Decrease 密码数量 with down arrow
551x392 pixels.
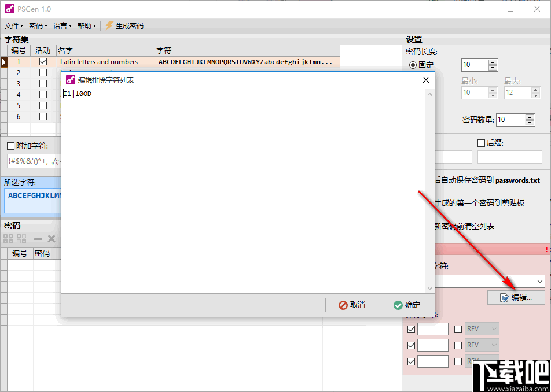[530, 123]
